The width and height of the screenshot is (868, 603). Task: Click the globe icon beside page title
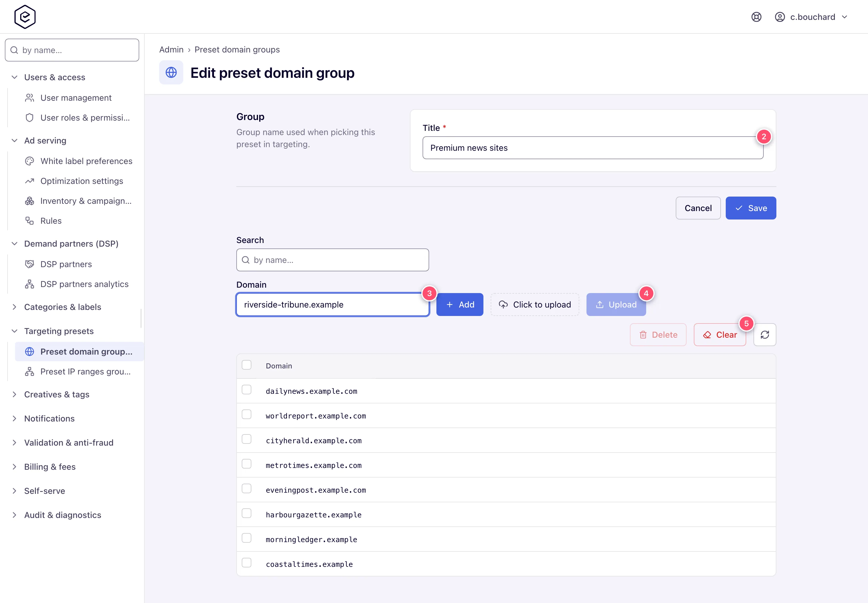pyautogui.click(x=171, y=73)
